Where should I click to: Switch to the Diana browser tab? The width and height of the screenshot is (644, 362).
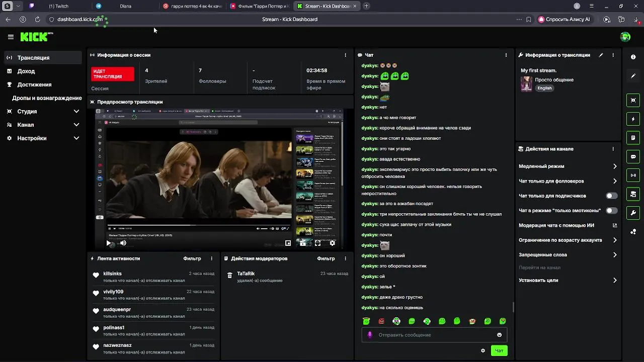[x=125, y=6]
